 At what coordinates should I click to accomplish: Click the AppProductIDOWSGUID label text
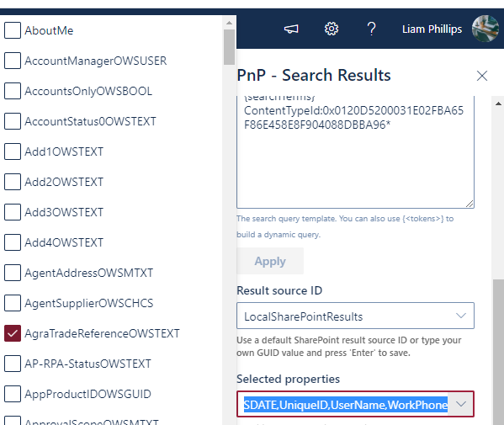tap(88, 394)
